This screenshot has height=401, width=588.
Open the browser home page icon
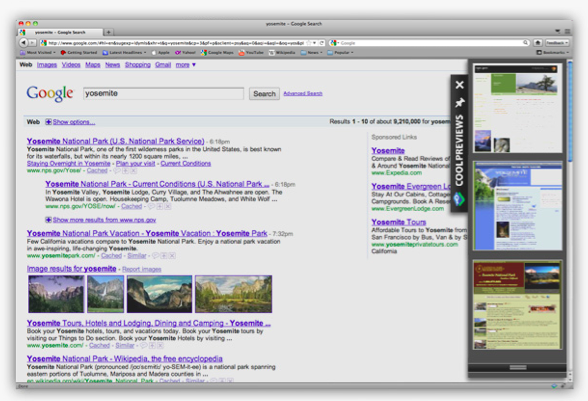538,43
